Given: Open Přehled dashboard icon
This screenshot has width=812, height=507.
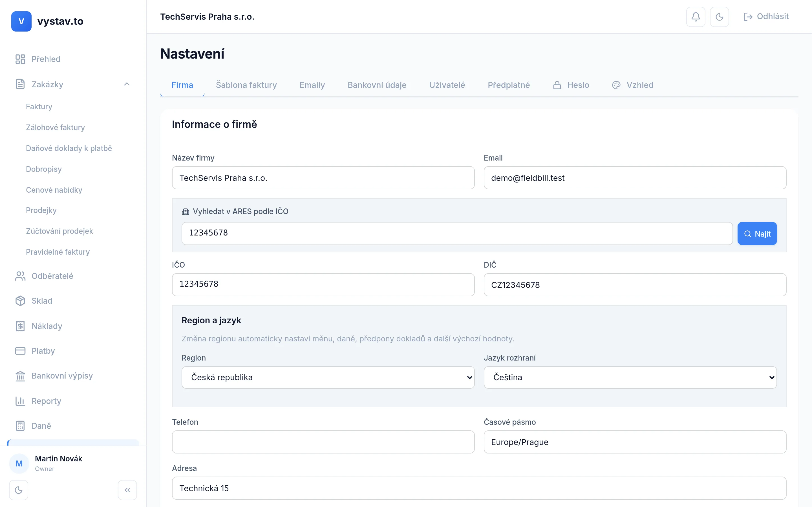Looking at the screenshot, I should click(x=20, y=59).
